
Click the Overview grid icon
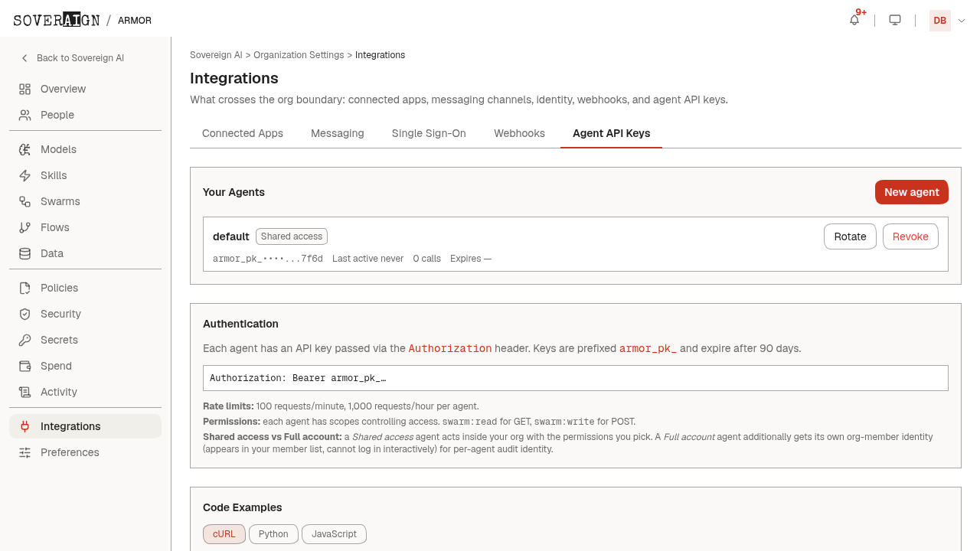click(x=25, y=89)
